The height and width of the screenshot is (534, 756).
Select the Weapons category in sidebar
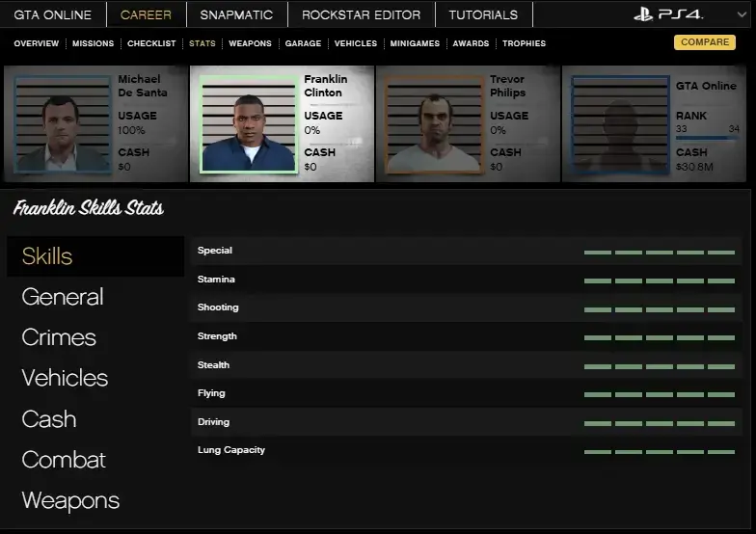pyautogui.click(x=70, y=500)
